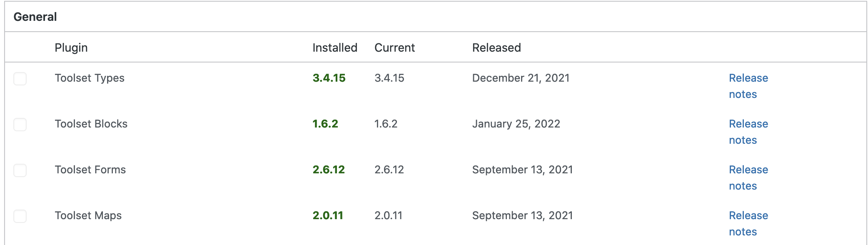Click Toolset Forms September 13, 2021 date
868x245 pixels.
(523, 170)
